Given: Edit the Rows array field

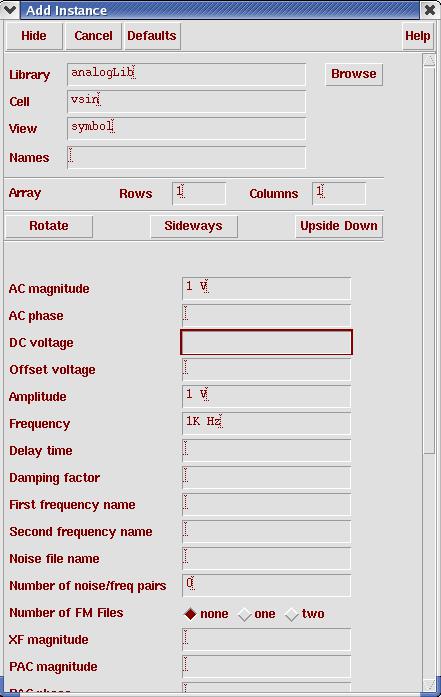Looking at the screenshot, I should coord(199,193).
